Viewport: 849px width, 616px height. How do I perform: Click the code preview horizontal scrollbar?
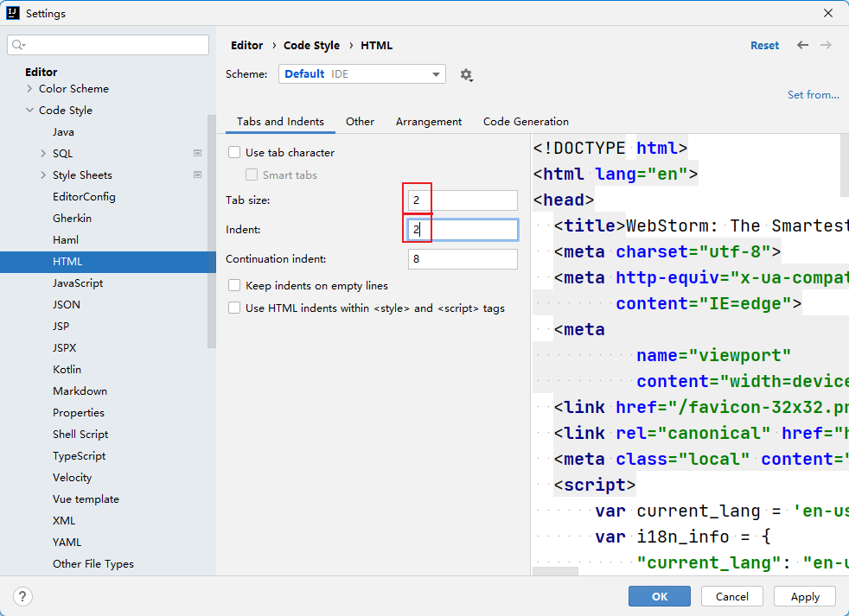(x=556, y=570)
